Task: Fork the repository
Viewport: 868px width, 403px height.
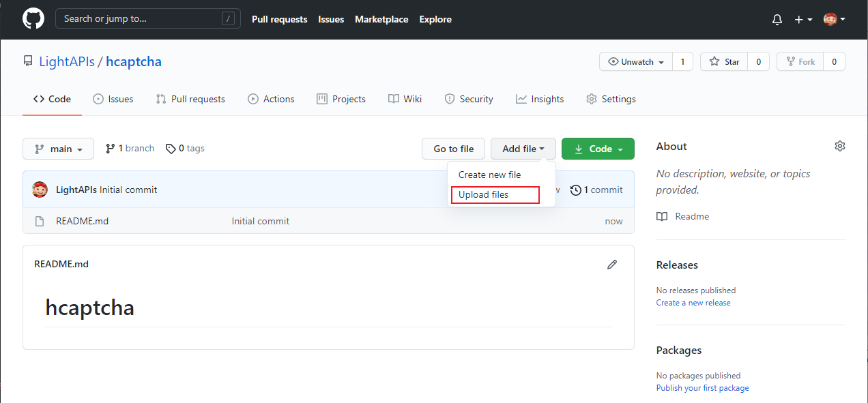Action: pyautogui.click(x=800, y=61)
